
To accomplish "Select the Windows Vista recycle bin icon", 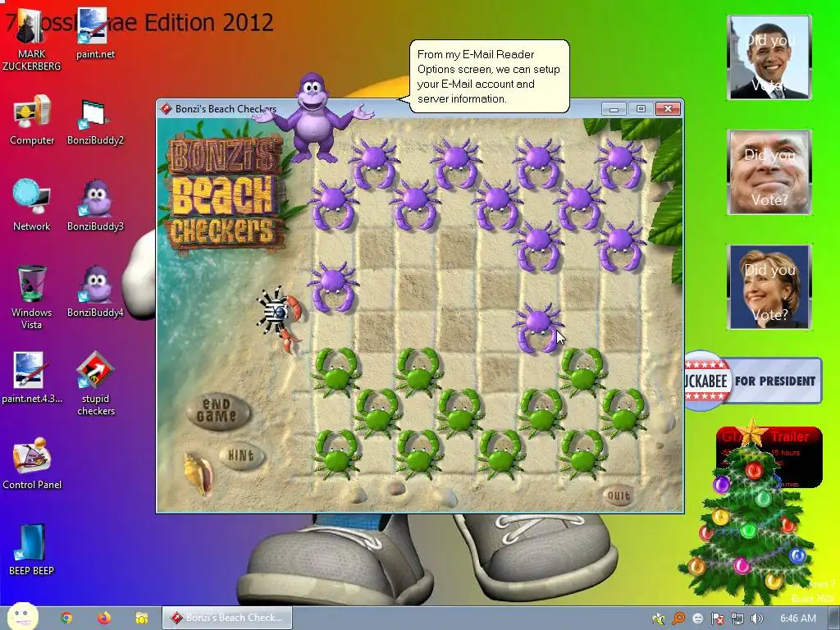I will click(32, 297).
